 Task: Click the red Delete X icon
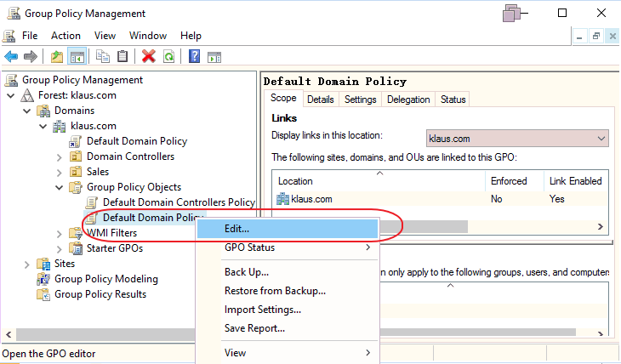(x=149, y=57)
